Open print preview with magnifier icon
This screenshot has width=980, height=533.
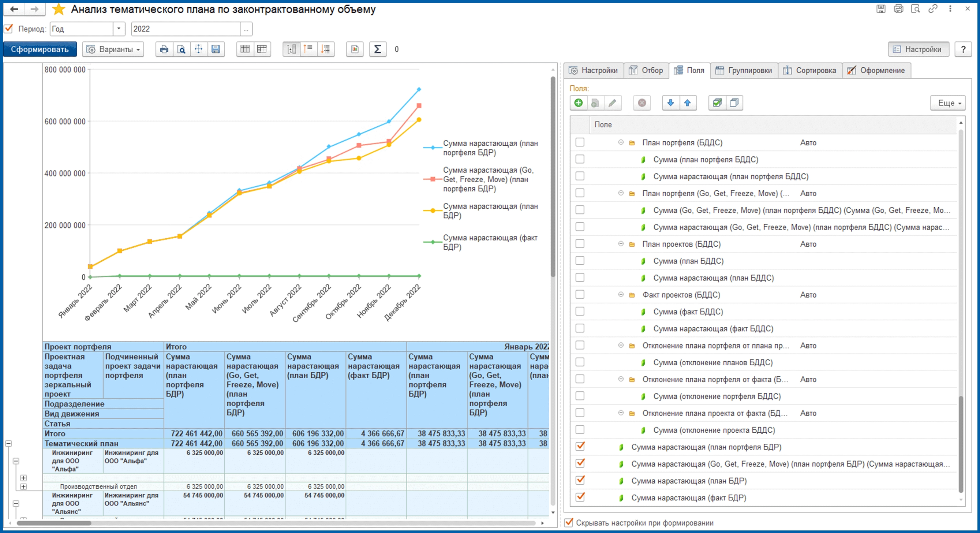(x=182, y=49)
